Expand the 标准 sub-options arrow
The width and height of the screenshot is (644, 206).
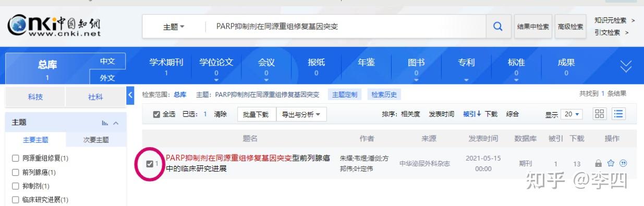[516, 80]
